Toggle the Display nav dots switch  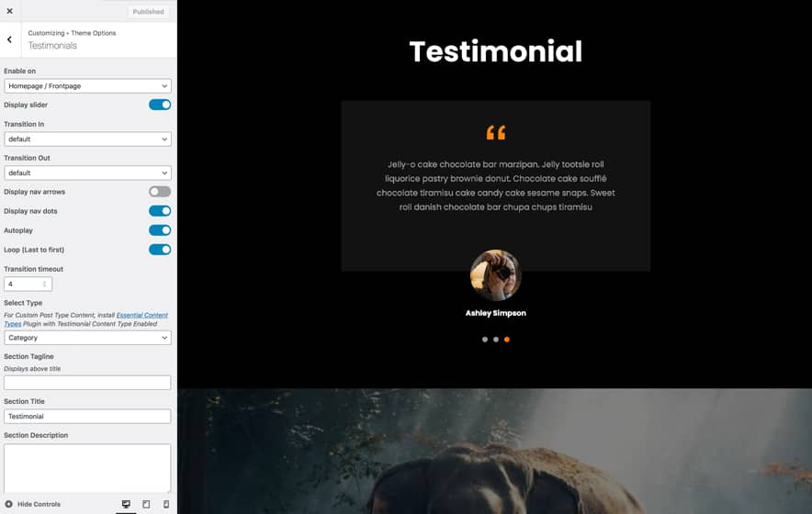(x=160, y=211)
